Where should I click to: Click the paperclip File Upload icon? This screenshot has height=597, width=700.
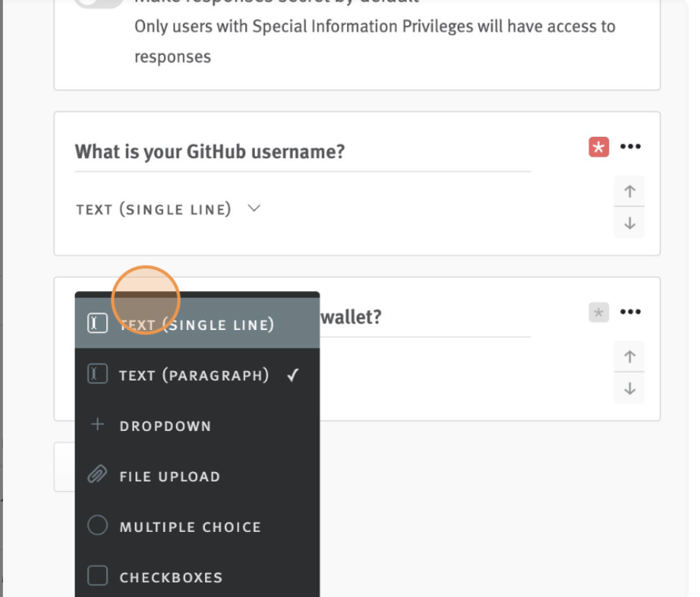pyautogui.click(x=97, y=474)
